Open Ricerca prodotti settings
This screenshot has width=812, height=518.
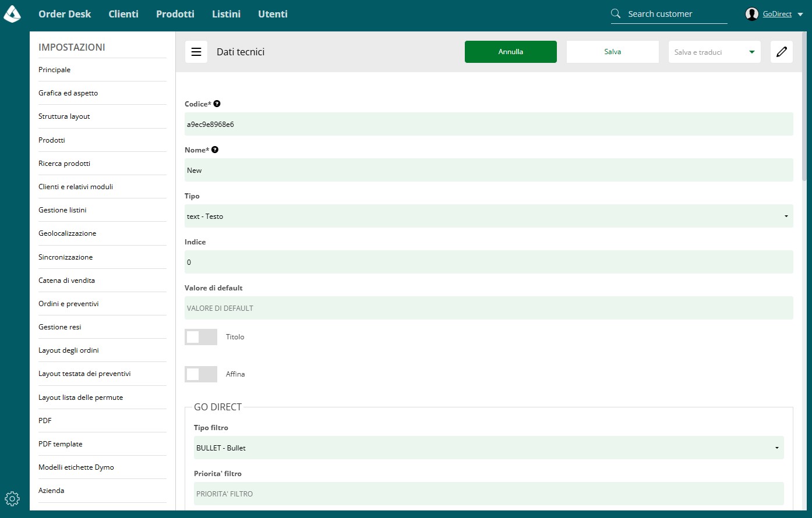click(103, 164)
